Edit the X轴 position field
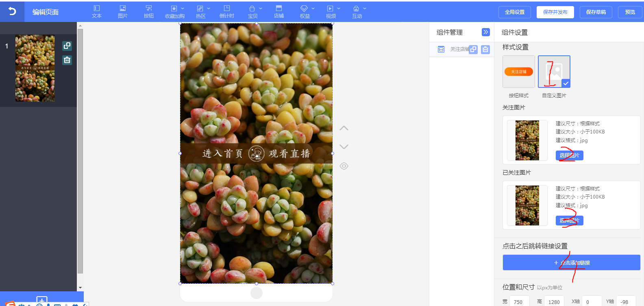The height and width of the screenshot is (306, 644). pos(592,302)
